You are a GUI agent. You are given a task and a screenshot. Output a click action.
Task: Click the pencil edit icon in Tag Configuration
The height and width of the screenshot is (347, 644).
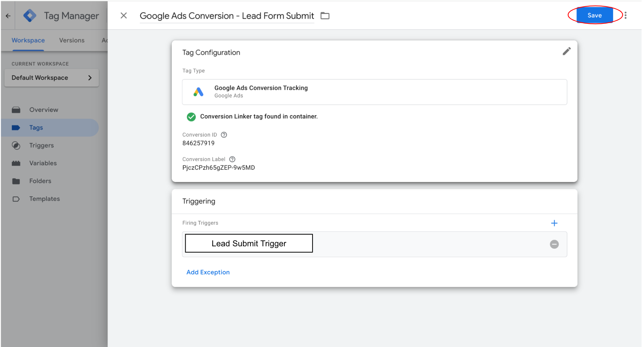coord(566,51)
